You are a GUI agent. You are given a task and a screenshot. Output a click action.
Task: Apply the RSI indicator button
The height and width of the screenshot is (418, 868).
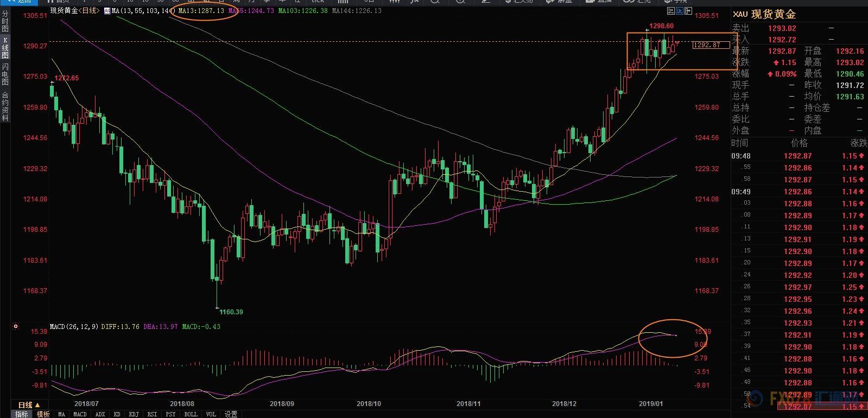click(153, 414)
